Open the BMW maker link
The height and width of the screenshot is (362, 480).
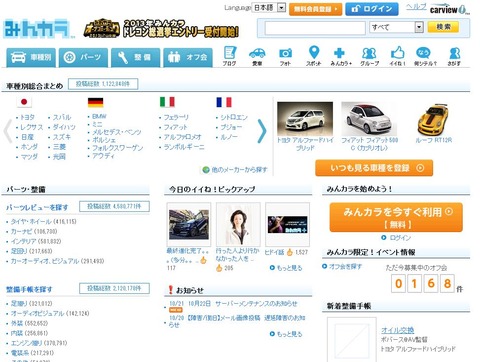(99, 116)
